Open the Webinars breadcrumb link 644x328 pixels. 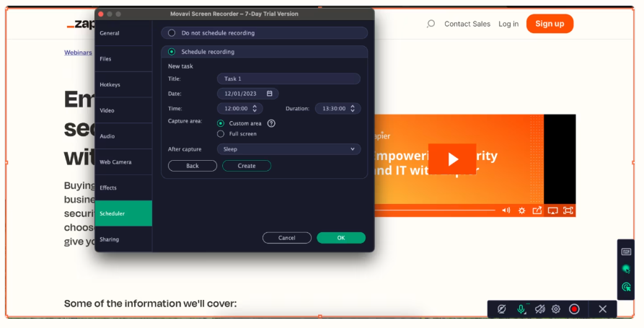(x=78, y=53)
